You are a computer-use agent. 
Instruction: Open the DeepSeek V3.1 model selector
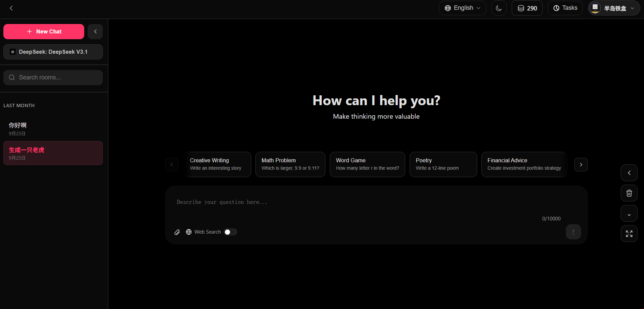point(53,52)
